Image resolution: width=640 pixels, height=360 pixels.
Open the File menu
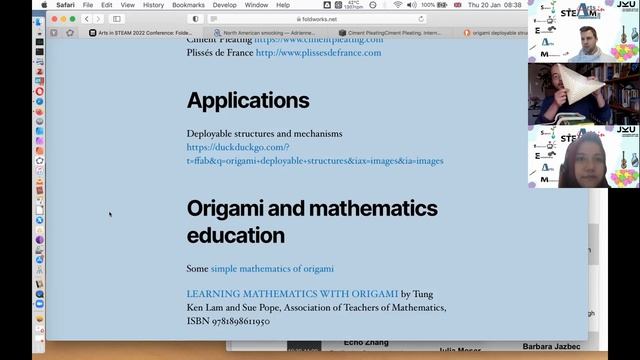pos(88,5)
